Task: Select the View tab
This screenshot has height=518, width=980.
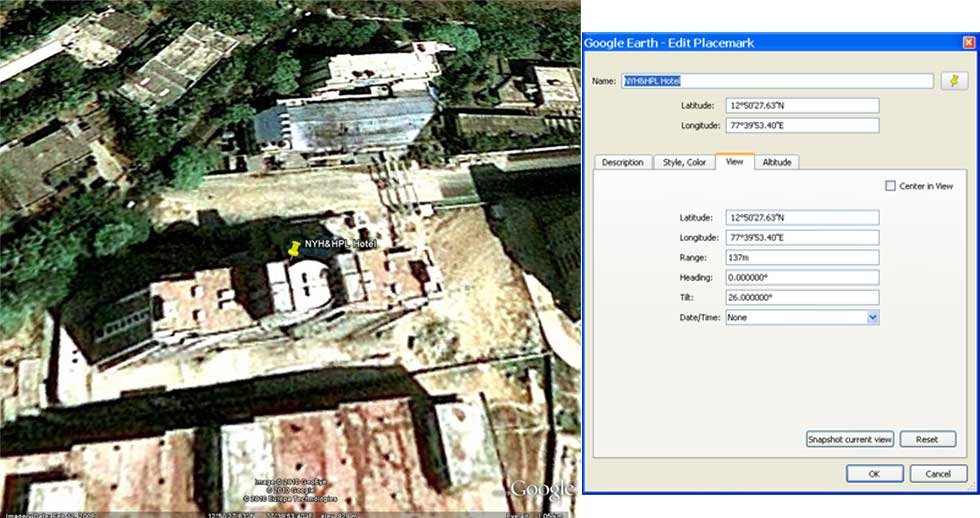Action: pos(734,161)
